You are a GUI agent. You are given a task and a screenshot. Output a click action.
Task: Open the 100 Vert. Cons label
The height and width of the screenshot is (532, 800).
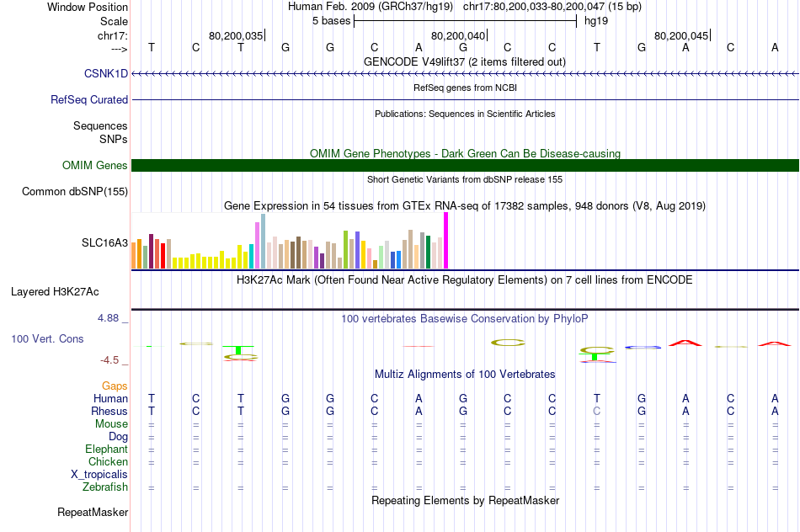pyautogui.click(x=47, y=338)
